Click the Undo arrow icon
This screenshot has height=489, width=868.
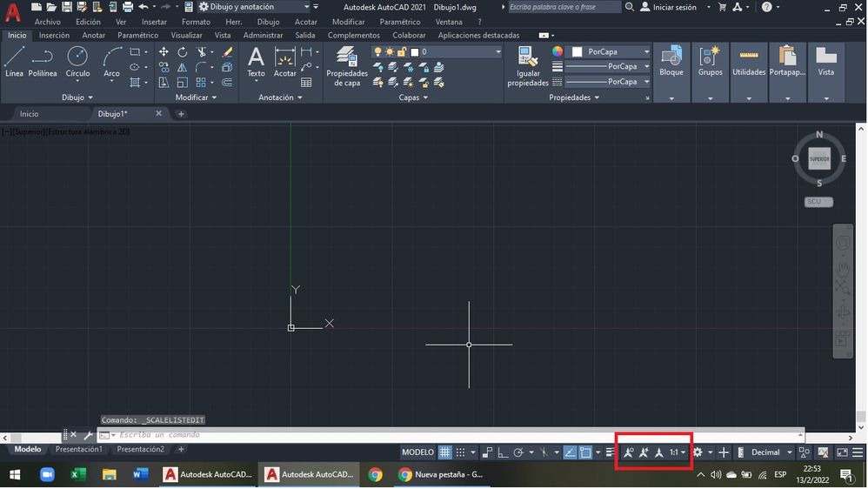[144, 7]
